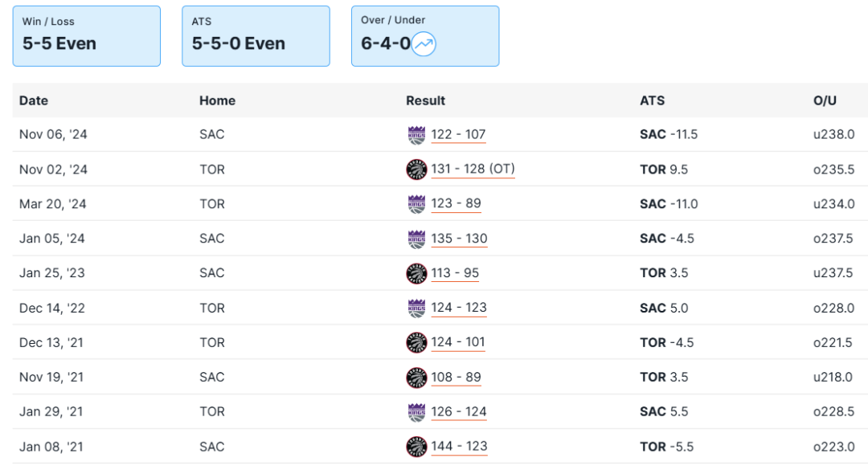This screenshot has height=466, width=868.
Task: Click Kings logo in Dec 14, '22 row
Action: pos(416,308)
